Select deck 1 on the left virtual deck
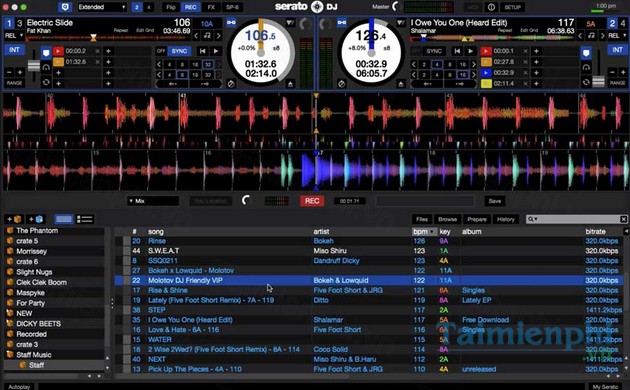This screenshot has height=390, width=630. coord(9,23)
